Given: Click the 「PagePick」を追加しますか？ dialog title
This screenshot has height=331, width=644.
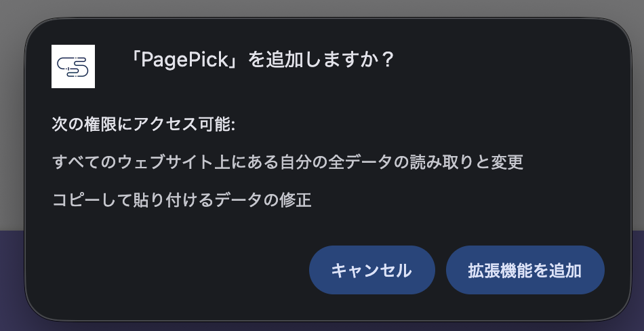Looking at the screenshot, I should click(262, 60).
